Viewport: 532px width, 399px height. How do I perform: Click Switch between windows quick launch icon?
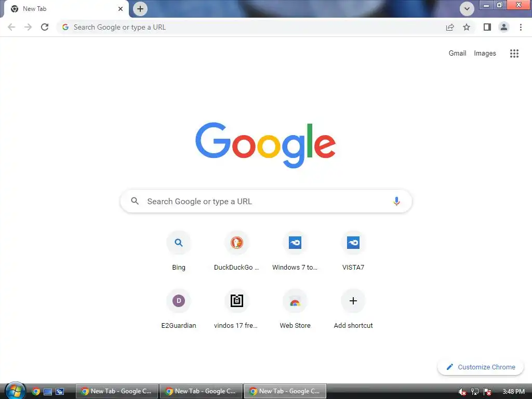60,392
